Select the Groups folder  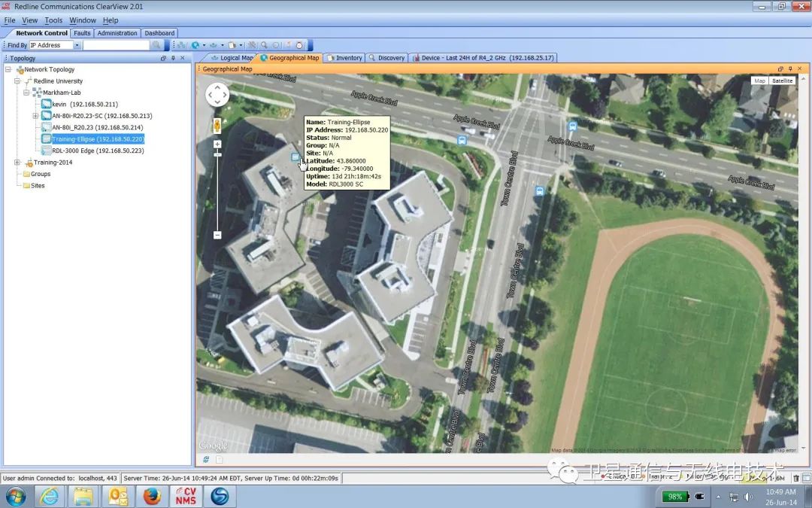coord(41,174)
